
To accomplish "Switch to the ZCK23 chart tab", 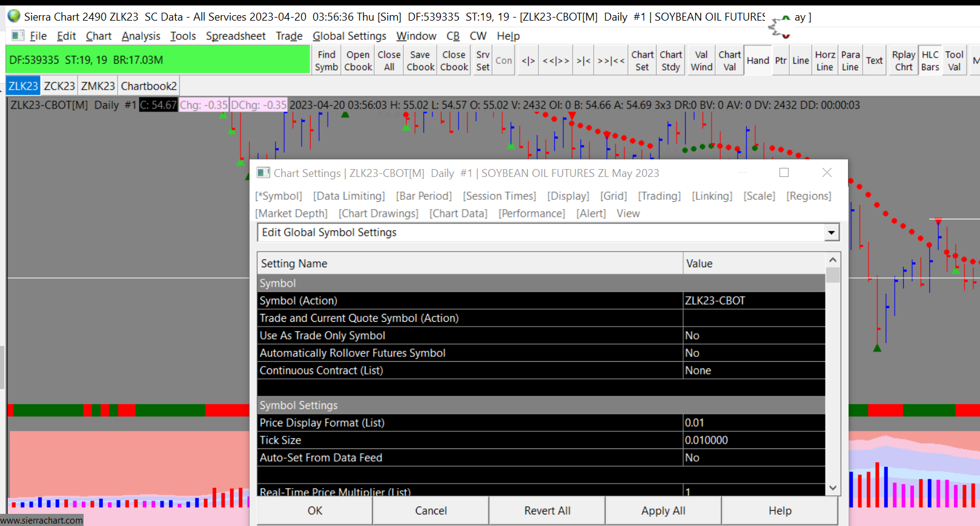I will tap(59, 86).
